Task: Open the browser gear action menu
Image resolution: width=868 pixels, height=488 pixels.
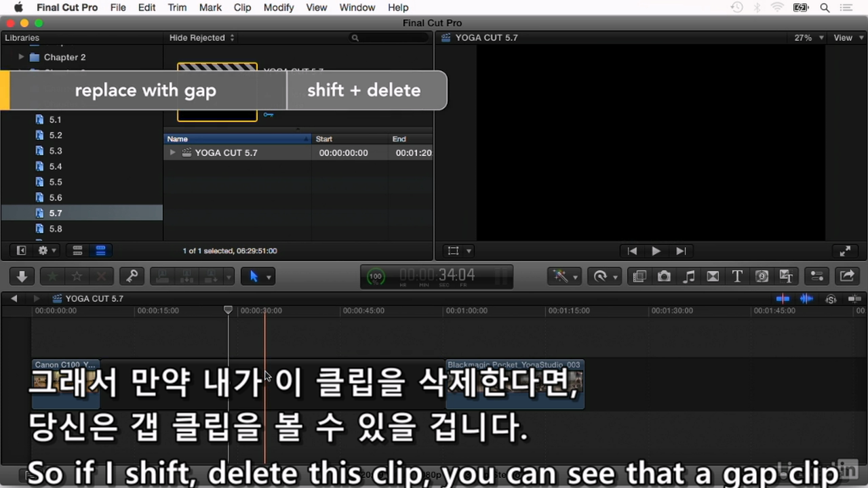Action: (47, 251)
